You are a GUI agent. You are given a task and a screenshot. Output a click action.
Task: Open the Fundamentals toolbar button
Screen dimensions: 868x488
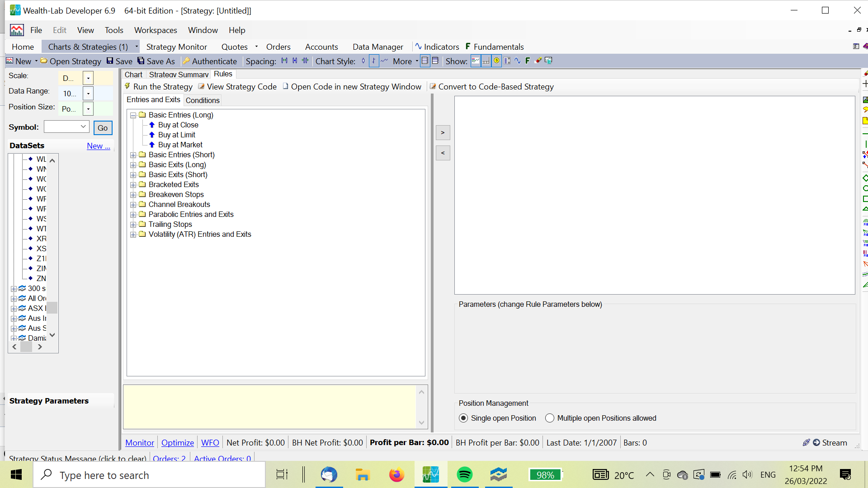click(495, 47)
